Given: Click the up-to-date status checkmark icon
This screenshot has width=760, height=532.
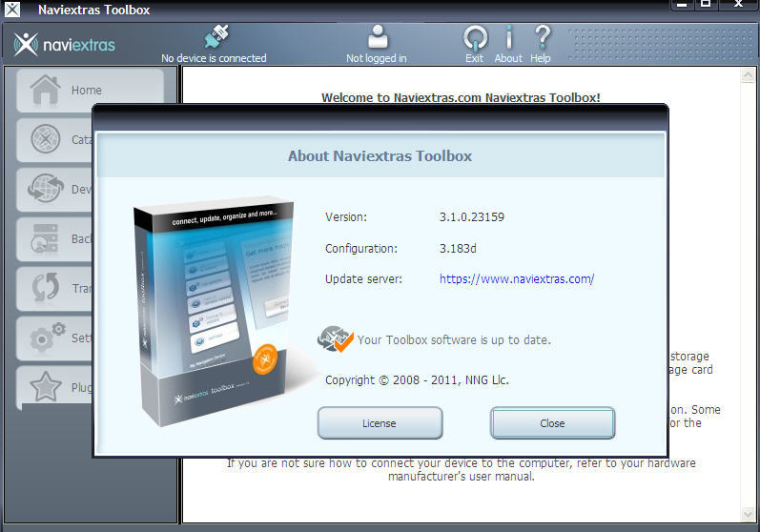Looking at the screenshot, I should [336, 339].
